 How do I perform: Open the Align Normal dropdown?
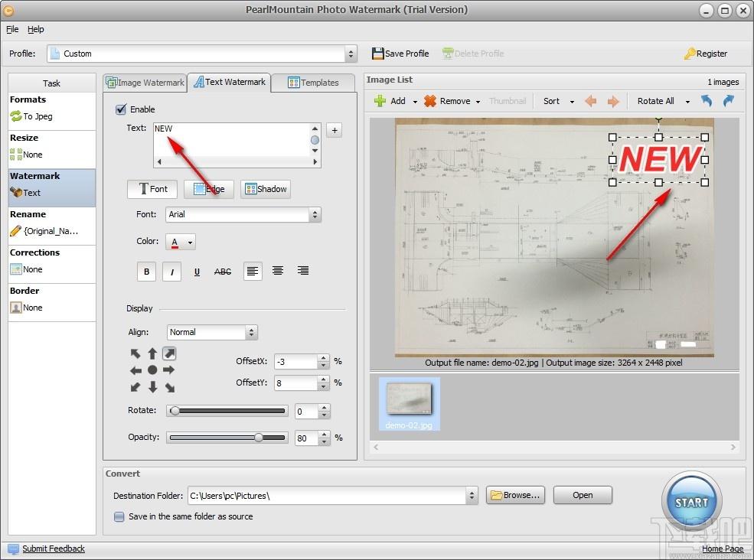[x=251, y=332]
